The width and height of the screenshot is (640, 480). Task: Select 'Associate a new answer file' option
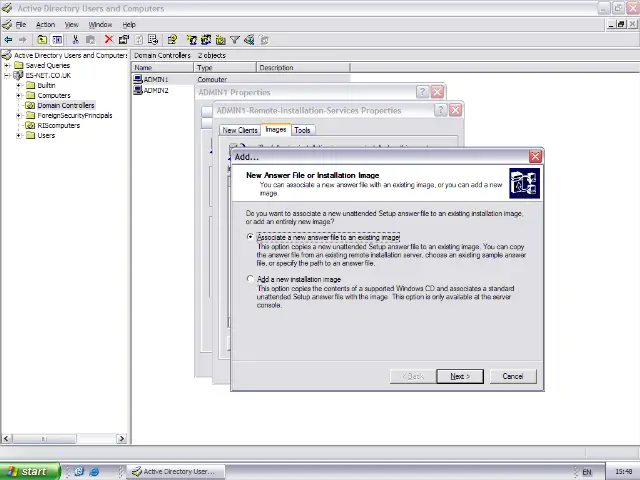250,237
